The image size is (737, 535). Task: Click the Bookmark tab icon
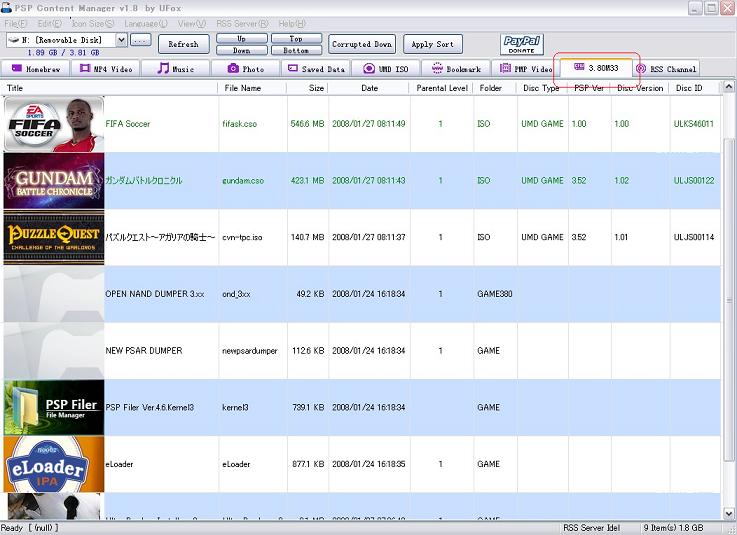[437, 68]
